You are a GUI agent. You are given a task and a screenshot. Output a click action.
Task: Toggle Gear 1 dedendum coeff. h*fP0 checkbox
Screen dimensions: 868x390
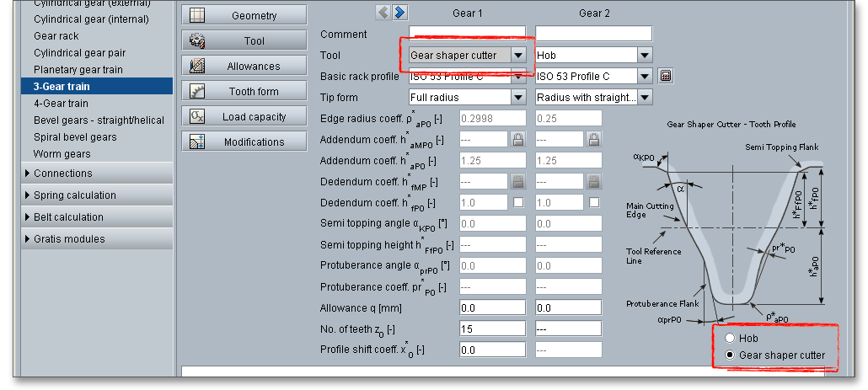pyautogui.click(x=518, y=202)
